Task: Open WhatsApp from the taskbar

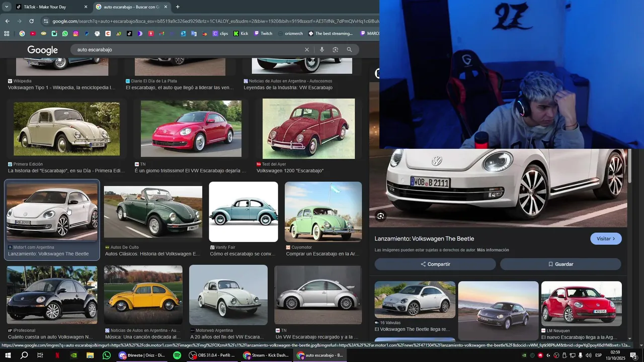Action: click(107, 355)
